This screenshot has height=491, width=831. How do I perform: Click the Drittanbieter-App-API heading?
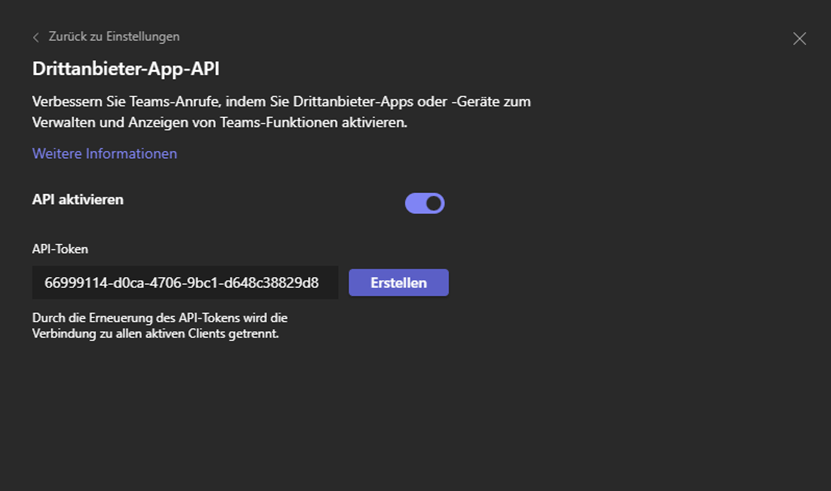pyautogui.click(x=126, y=69)
